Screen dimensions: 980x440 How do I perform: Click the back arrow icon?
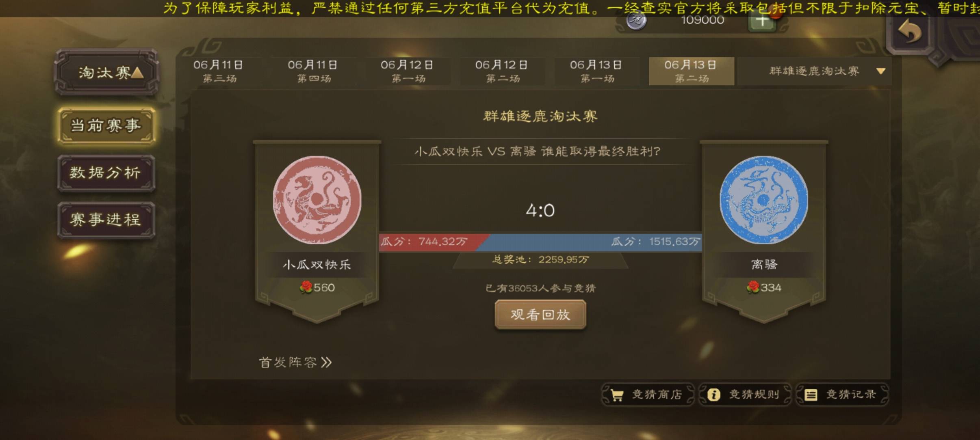tap(909, 32)
